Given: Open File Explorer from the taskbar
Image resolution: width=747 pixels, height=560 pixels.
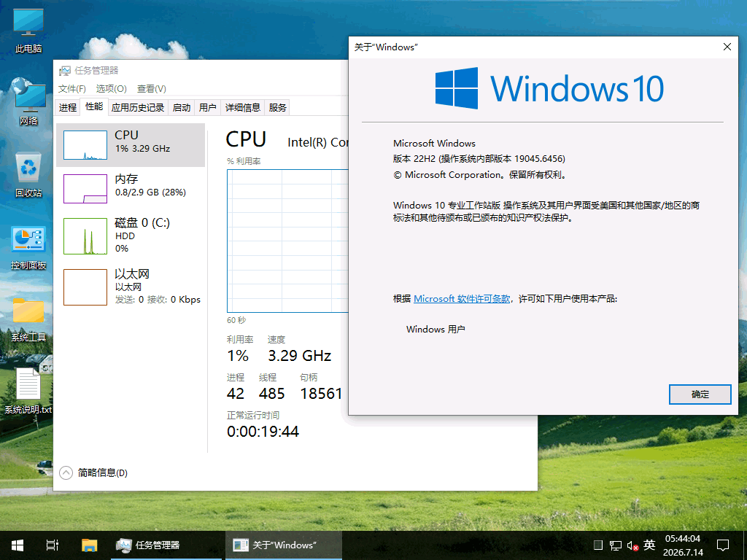Looking at the screenshot, I should (89, 545).
